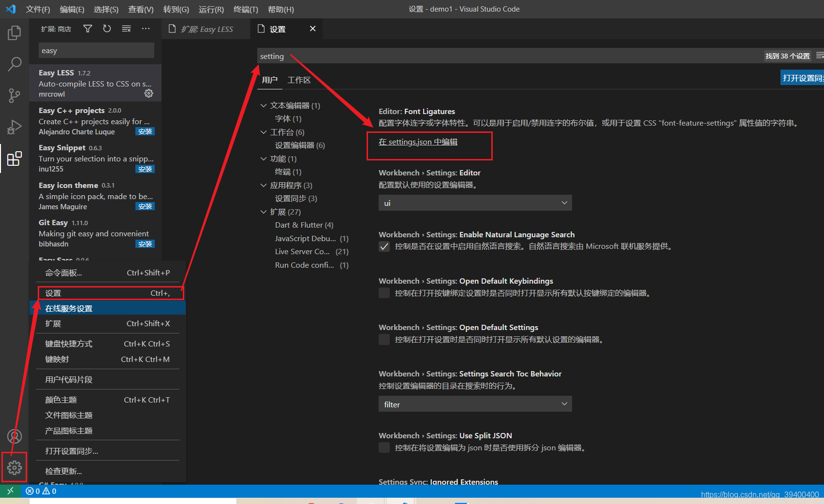Open the Explorer view in activity bar
Screen dimensions: 824x504
(15, 33)
